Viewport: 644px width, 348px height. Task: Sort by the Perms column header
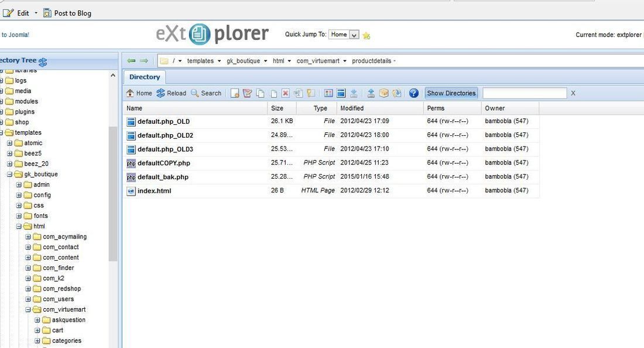[x=452, y=108]
